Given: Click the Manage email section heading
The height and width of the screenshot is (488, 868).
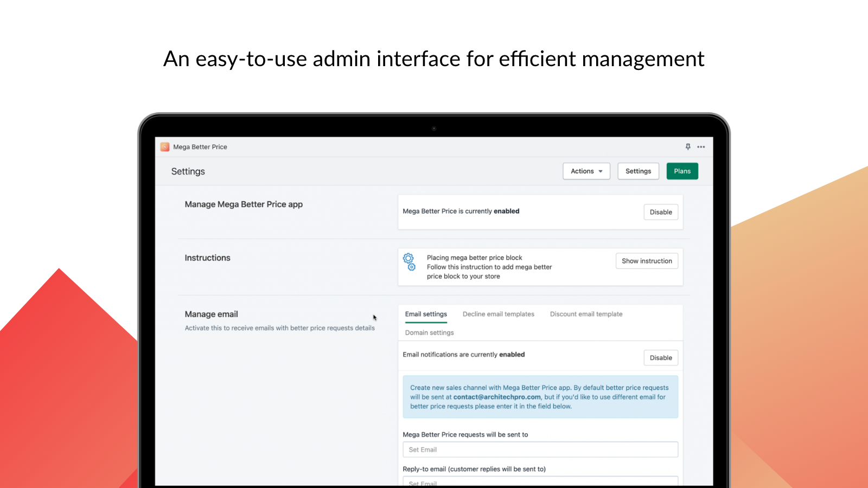Looking at the screenshot, I should tap(211, 314).
